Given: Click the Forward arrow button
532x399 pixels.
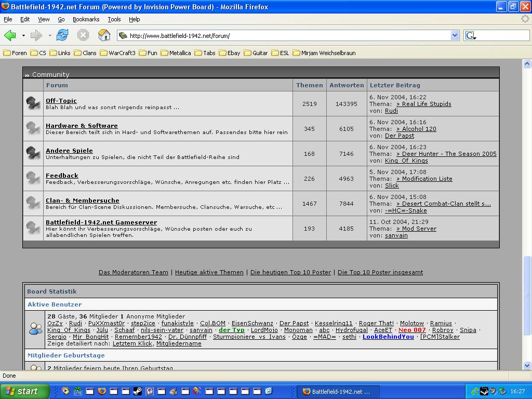Looking at the screenshot, I should (36, 35).
